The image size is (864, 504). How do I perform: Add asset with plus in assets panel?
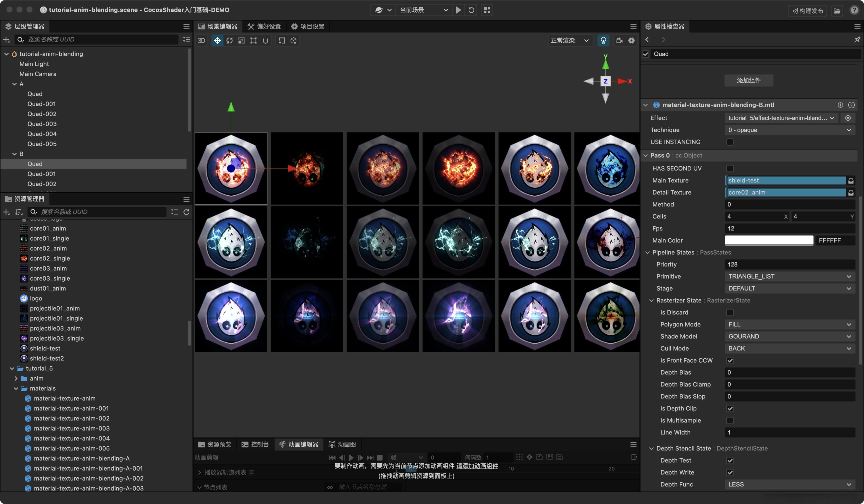click(6, 212)
